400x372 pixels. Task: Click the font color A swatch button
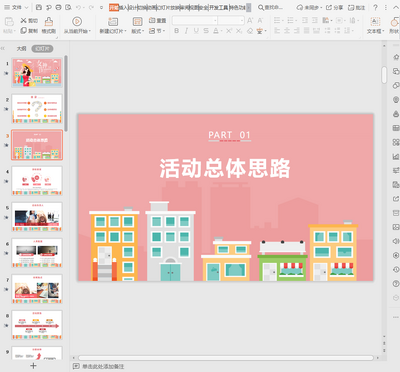point(216,31)
